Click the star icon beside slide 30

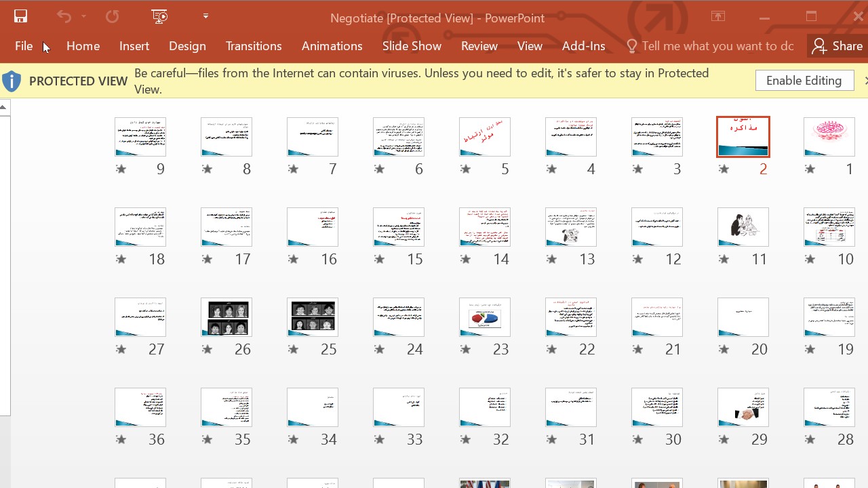(x=637, y=440)
